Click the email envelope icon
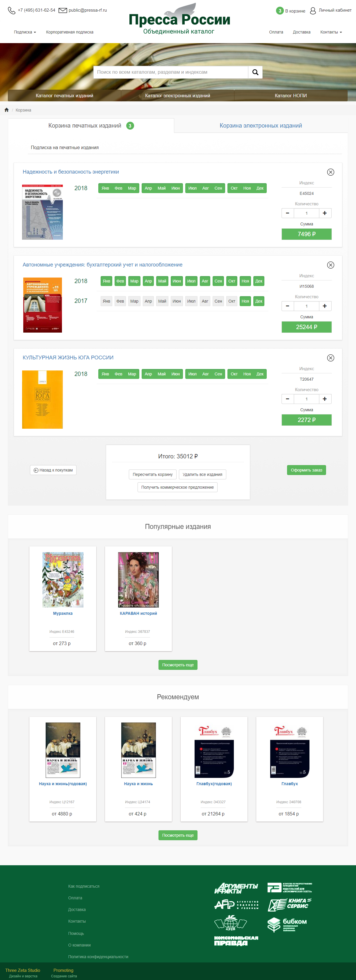The image size is (356, 980). pos(63,10)
